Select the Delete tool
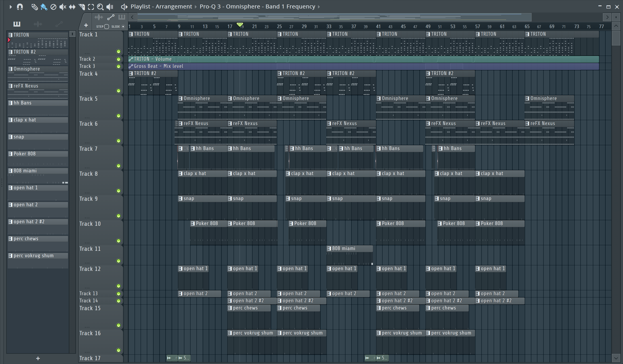623x364 pixels. (53, 7)
